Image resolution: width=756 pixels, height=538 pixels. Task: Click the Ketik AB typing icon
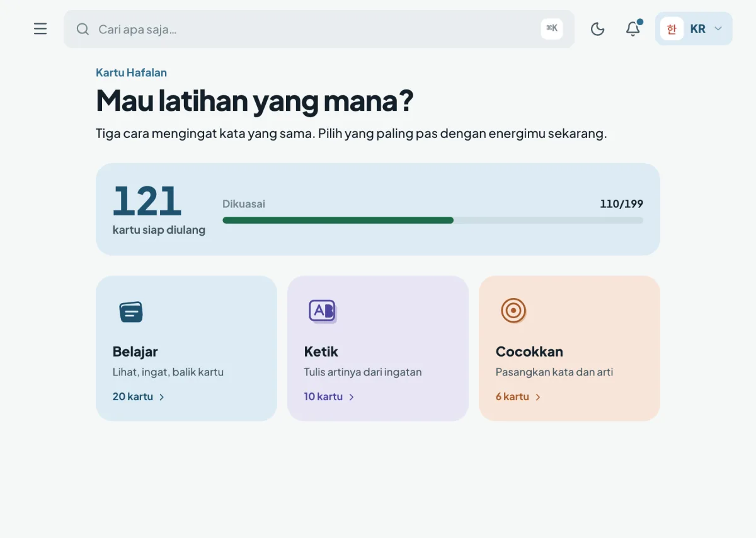point(323,311)
